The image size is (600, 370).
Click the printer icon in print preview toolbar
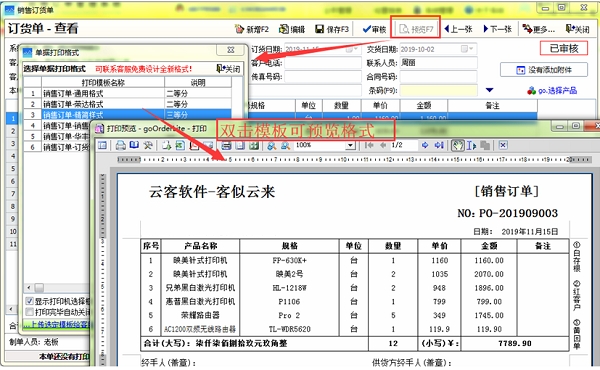pyautogui.click(x=121, y=145)
